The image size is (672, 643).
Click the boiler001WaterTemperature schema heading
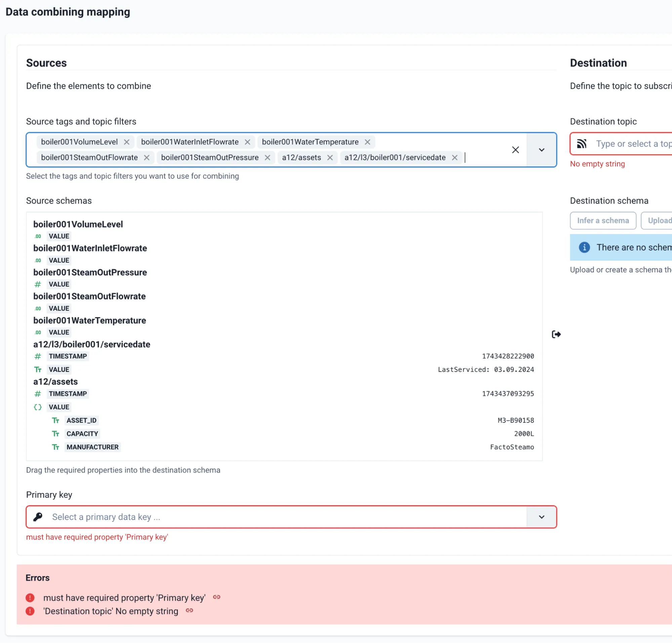(89, 320)
